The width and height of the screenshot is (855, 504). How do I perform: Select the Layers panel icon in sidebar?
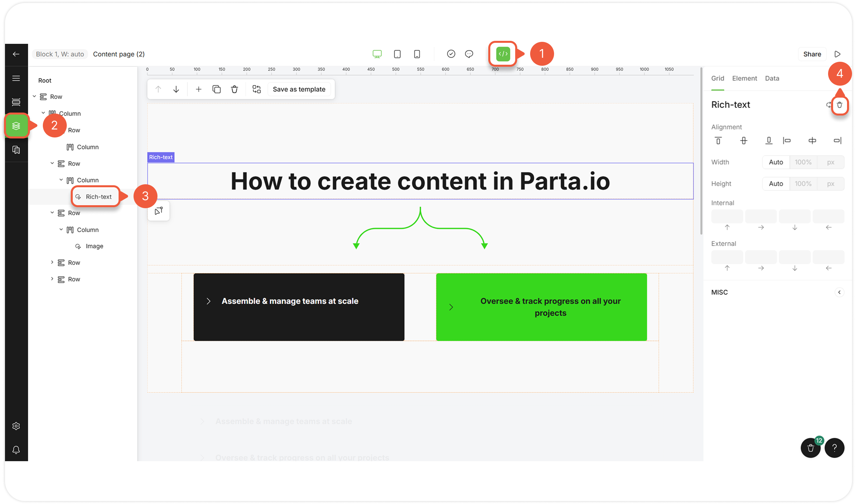click(x=16, y=126)
